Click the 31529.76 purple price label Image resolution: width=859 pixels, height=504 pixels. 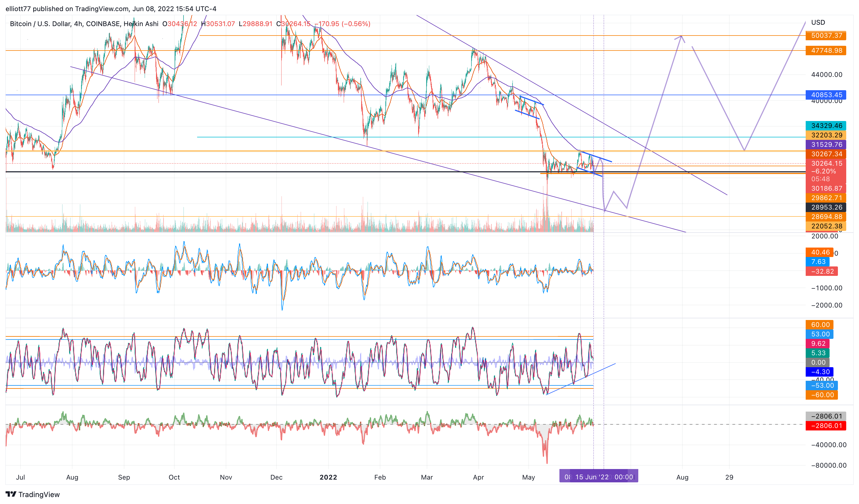point(826,145)
